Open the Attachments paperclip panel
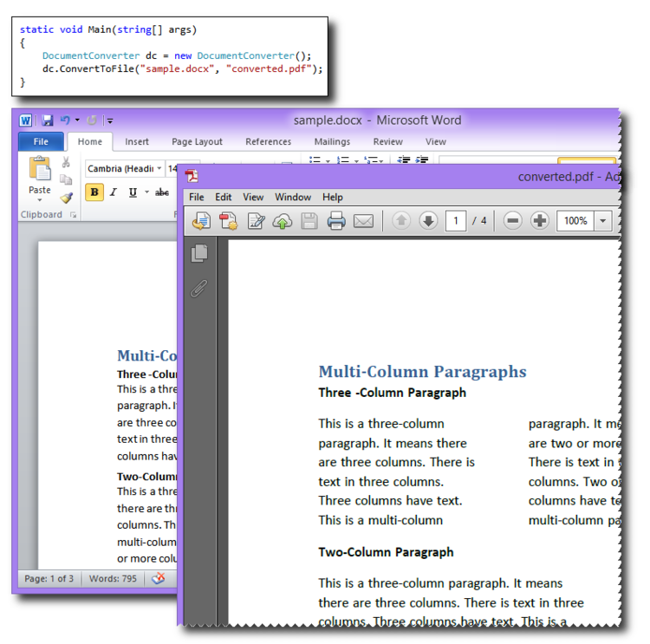This screenshot has width=650, height=644. pyautogui.click(x=199, y=289)
